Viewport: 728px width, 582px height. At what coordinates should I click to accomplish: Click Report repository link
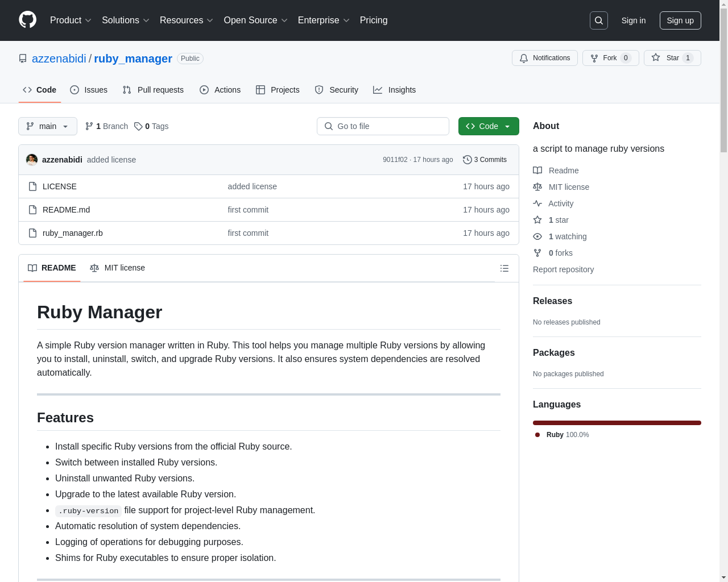tap(564, 269)
